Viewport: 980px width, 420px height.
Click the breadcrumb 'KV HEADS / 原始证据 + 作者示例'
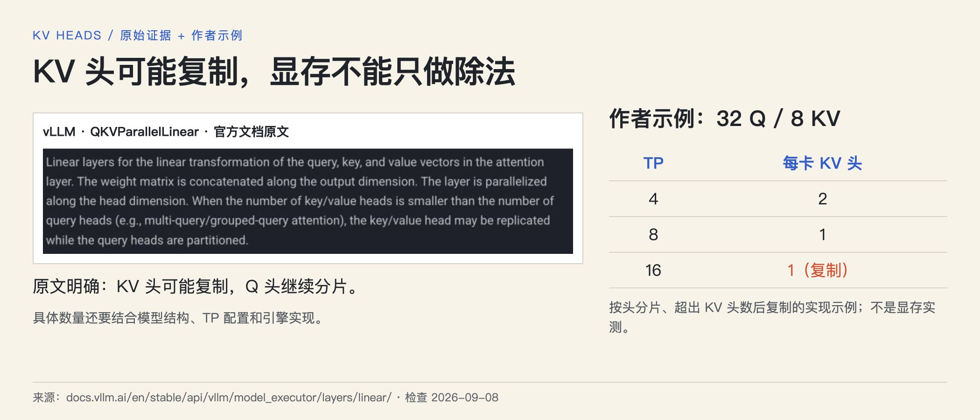[138, 35]
